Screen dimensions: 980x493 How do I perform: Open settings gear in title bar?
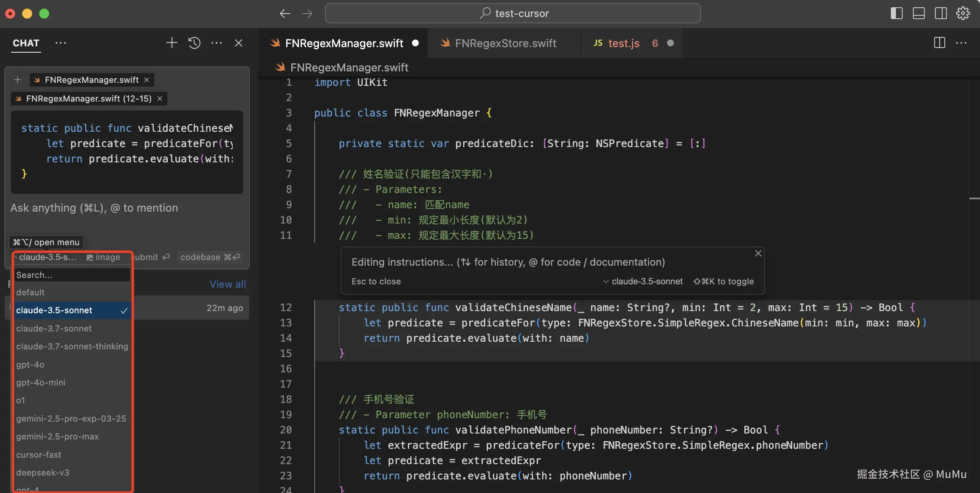click(963, 13)
